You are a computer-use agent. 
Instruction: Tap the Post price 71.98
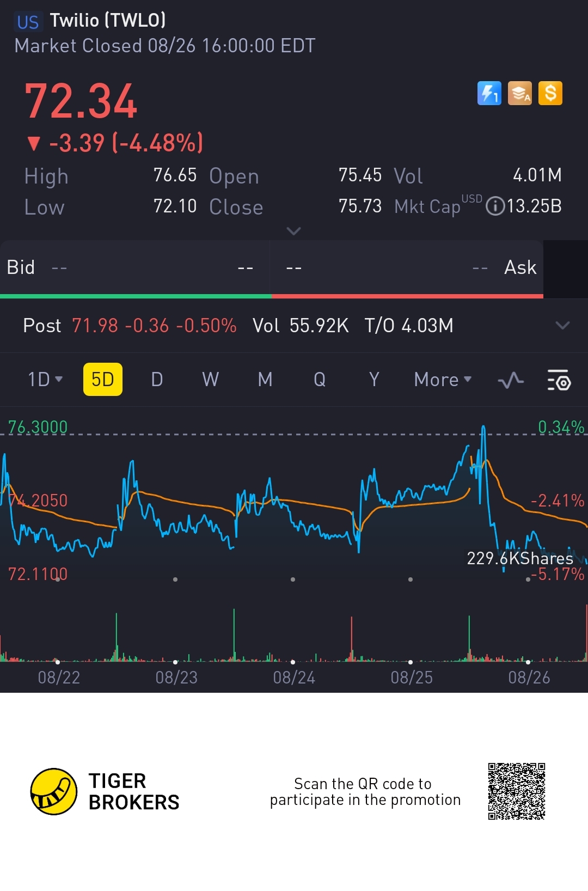(95, 326)
